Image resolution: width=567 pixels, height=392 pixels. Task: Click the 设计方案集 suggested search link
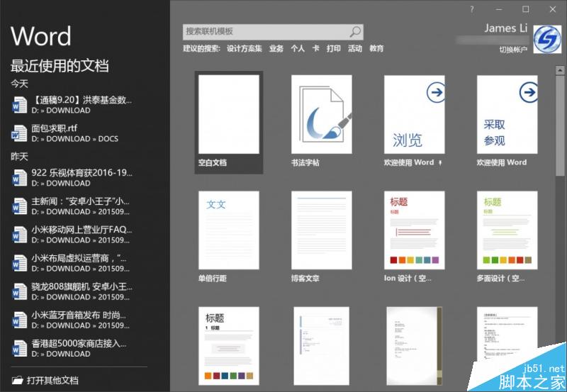(x=245, y=49)
